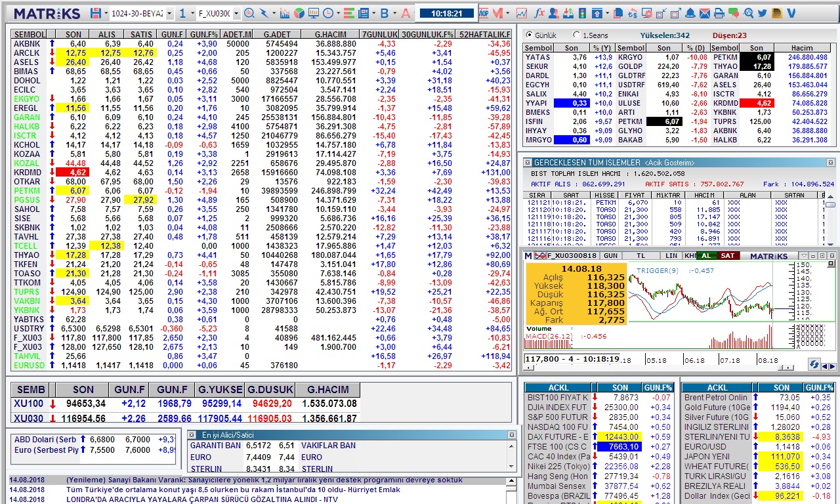Screen dimensions: 840x504
Task: Select the GARAN row in the main table
Action: pos(261,117)
